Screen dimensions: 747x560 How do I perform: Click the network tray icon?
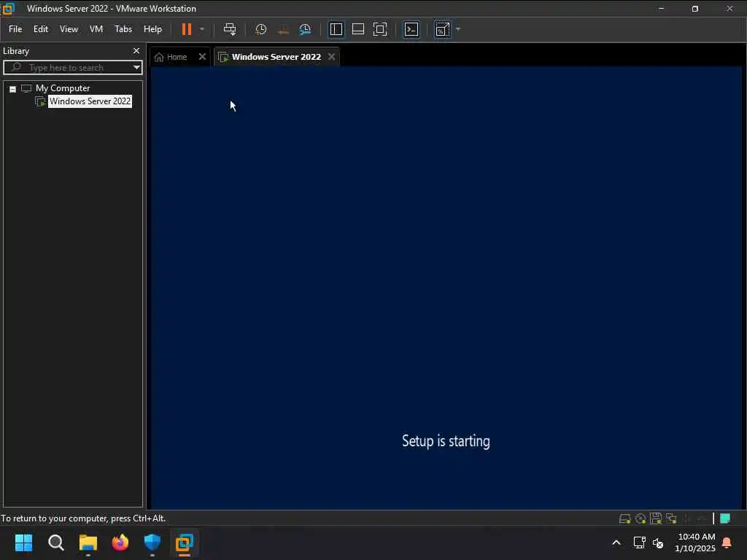tap(639, 542)
